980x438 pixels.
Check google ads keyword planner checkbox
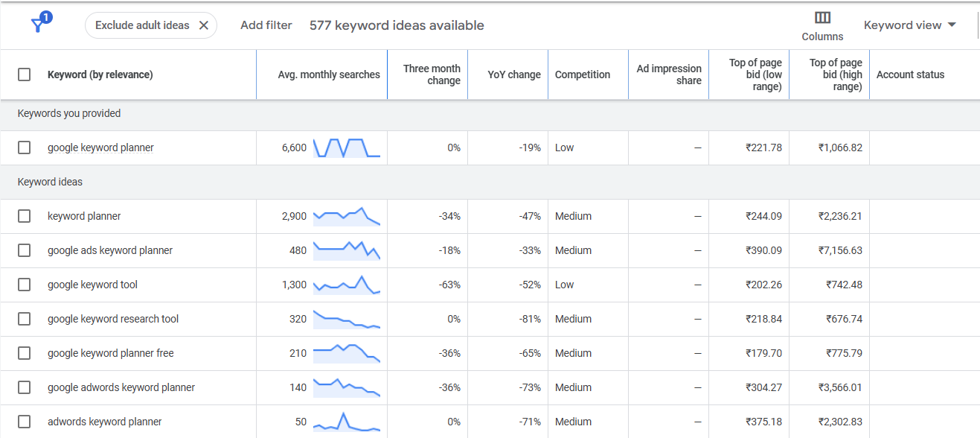25,250
